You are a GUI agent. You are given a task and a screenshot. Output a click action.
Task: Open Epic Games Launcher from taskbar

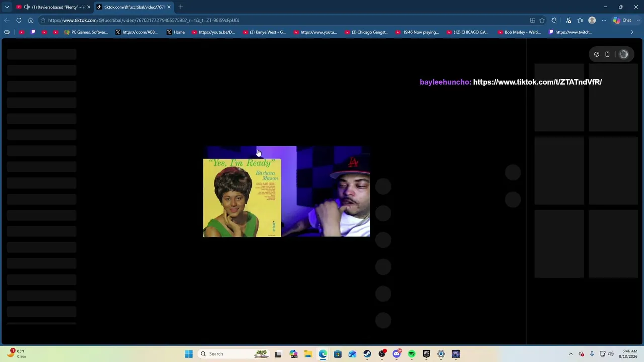[x=426, y=354]
